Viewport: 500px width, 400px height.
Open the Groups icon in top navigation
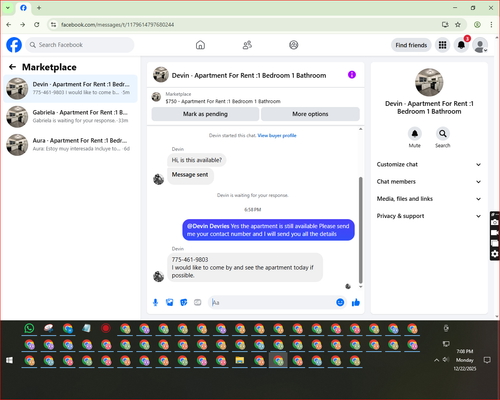294,45
